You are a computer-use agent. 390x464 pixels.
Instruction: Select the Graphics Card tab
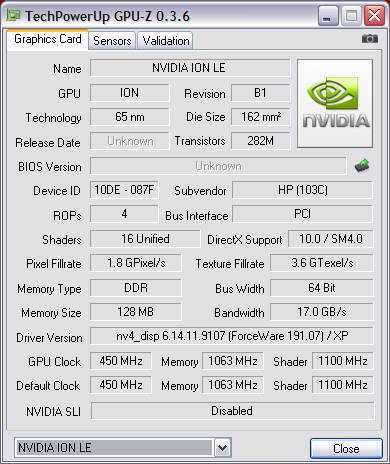pos(48,40)
